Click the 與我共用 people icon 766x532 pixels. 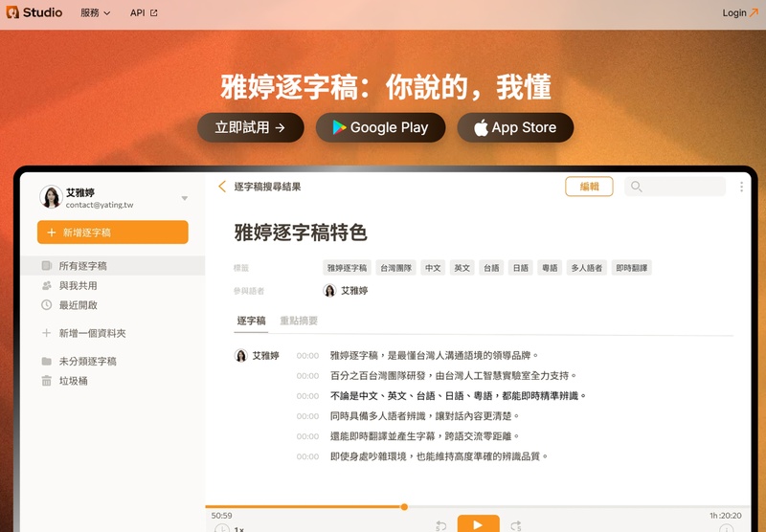[46, 285]
